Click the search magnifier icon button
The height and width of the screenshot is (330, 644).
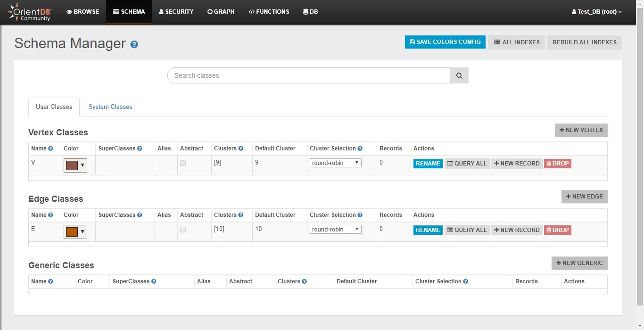[x=460, y=75]
